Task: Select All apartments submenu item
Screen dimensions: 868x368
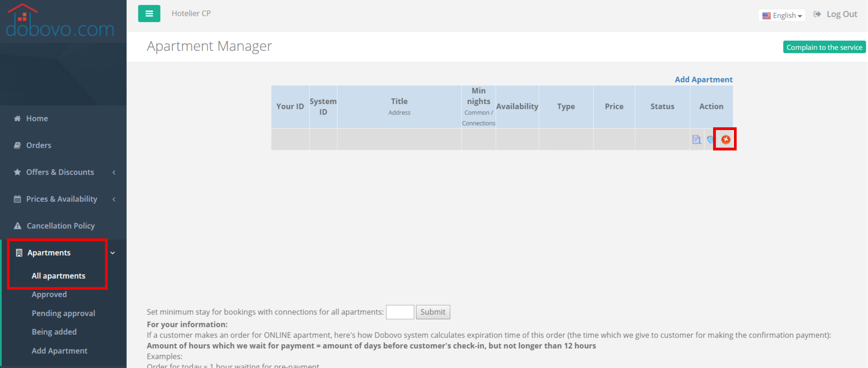Action: 58,276
